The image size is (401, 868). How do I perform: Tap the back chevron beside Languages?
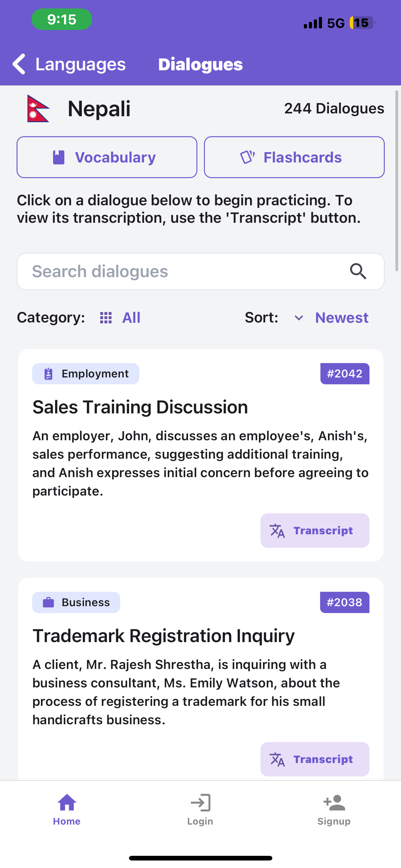pos(19,64)
